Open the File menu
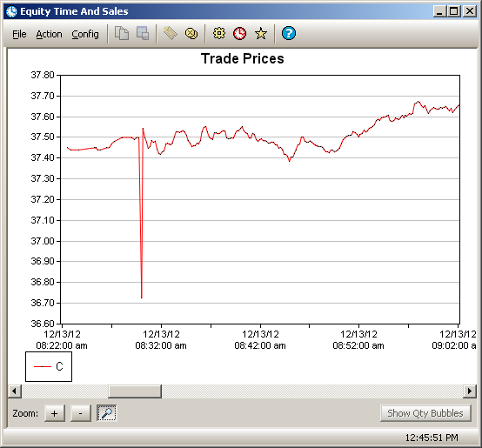Viewport: 482px width, 448px height. [x=19, y=34]
